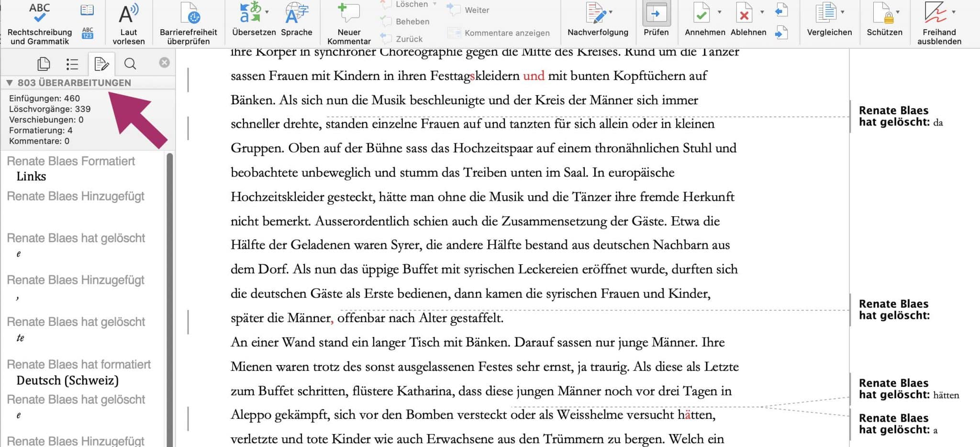Select 'Einfügungen: 460' summary line

pyautogui.click(x=45, y=98)
